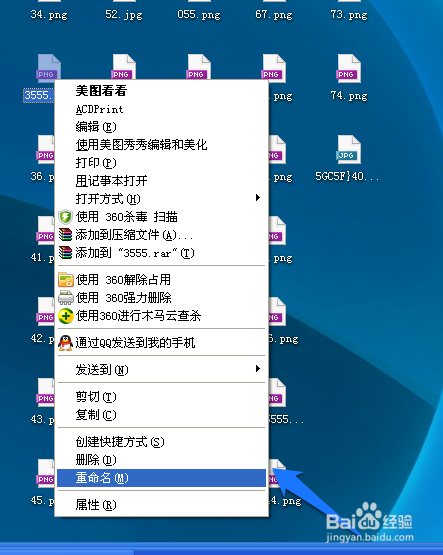
Task: Select PNG icon above the menu, second column
Action: 123,67
